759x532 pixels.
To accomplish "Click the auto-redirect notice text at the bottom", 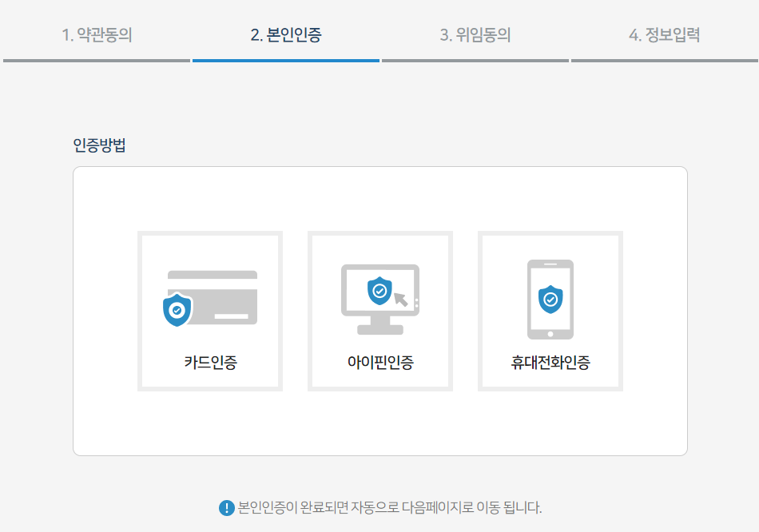I will (389, 509).
